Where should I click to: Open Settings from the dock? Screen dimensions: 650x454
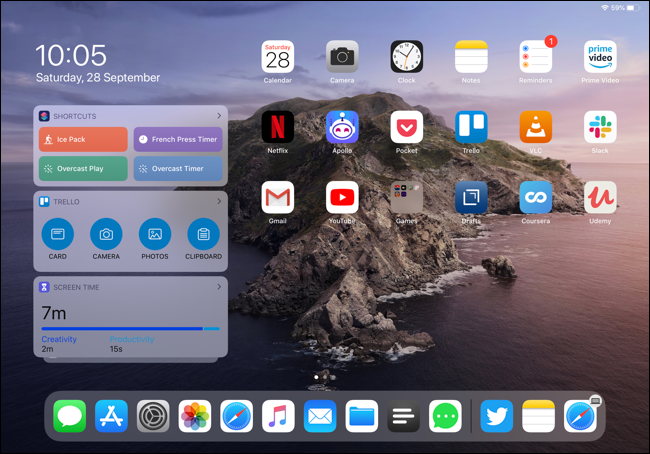point(153,416)
